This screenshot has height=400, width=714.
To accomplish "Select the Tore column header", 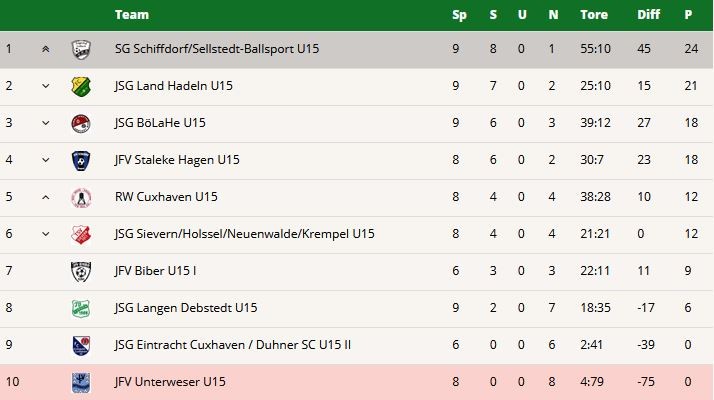I will click(594, 15).
